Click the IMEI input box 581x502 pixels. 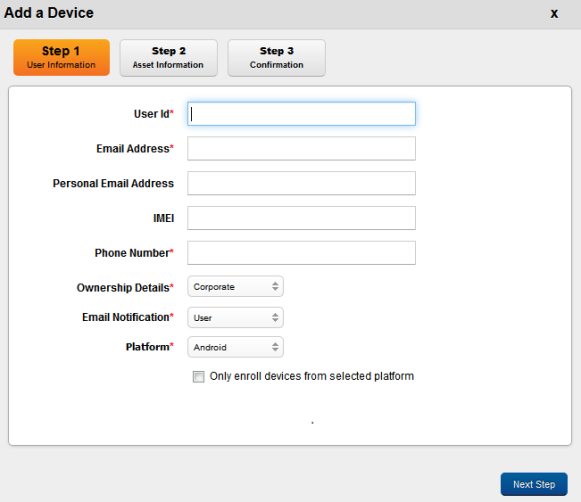(x=301, y=218)
